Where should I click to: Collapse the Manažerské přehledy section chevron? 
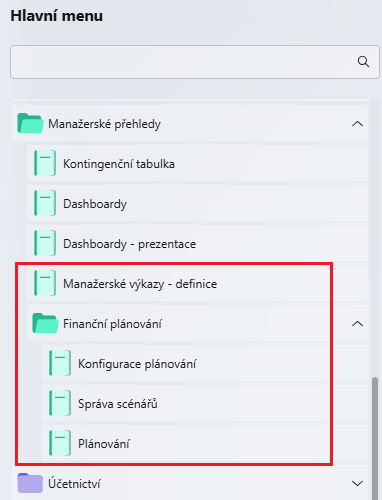tap(358, 124)
